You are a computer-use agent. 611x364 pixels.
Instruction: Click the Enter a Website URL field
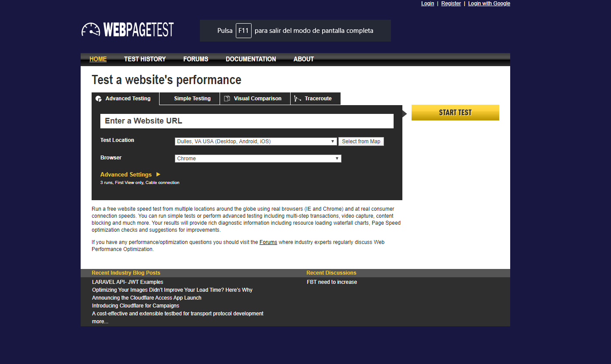[x=247, y=121]
